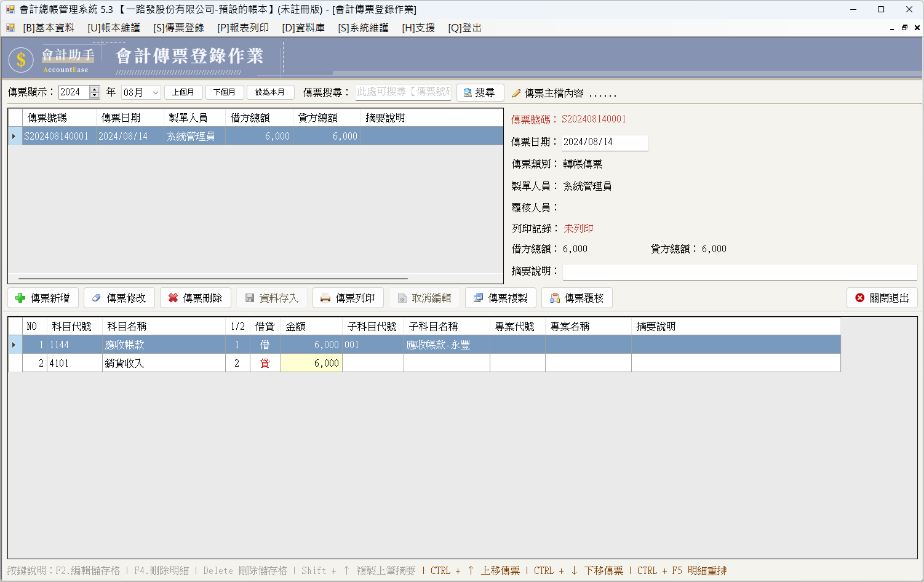Click the red X icon of 傳票刪除
Image resolution: width=924 pixels, height=582 pixels.
[173, 298]
